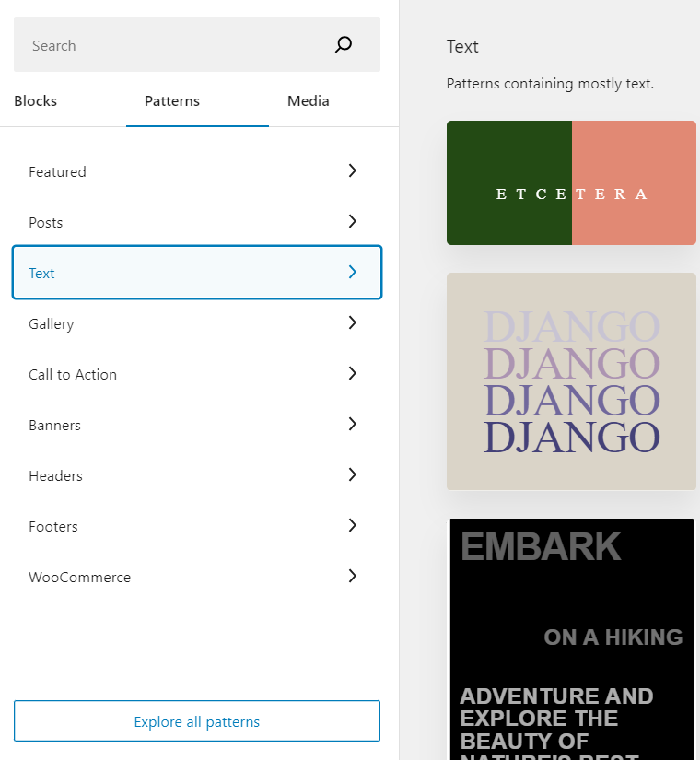The height and width of the screenshot is (760, 700).
Task: Switch to the Media tab
Action: (x=308, y=100)
